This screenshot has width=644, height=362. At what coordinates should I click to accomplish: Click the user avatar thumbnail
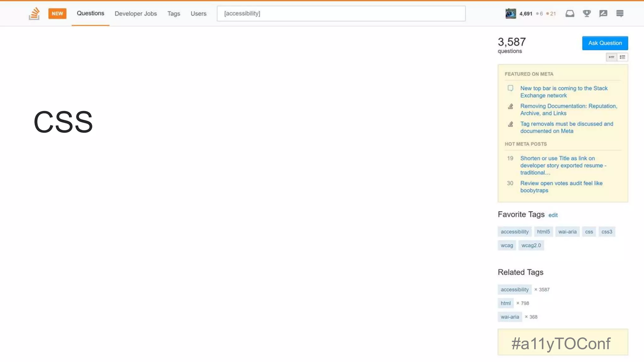(x=511, y=14)
